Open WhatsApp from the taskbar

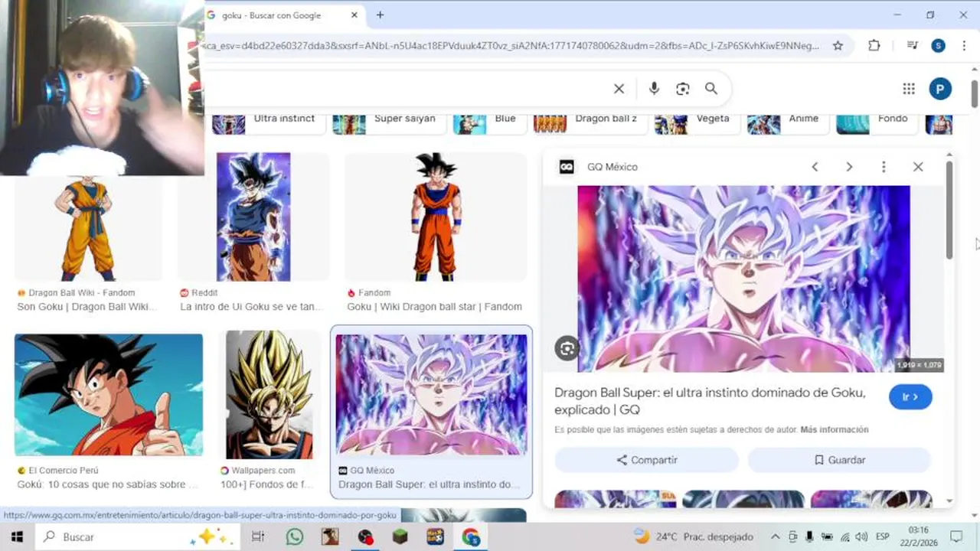295,537
